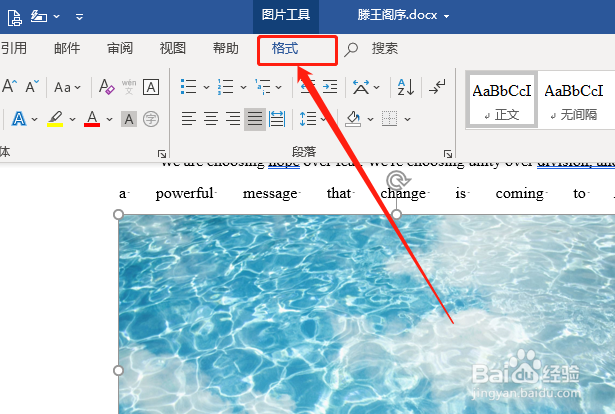Click the rotation handle above the image
This screenshot has width=615, height=414.
398,180
